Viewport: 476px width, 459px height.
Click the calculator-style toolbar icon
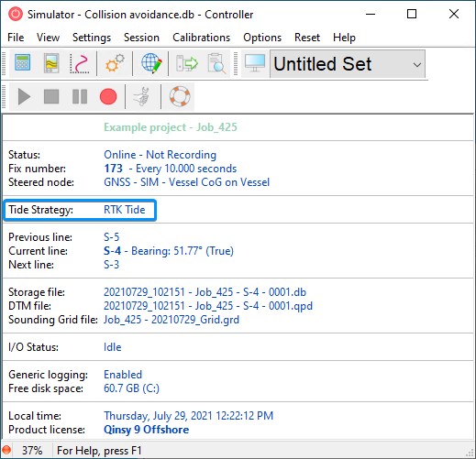[23, 63]
